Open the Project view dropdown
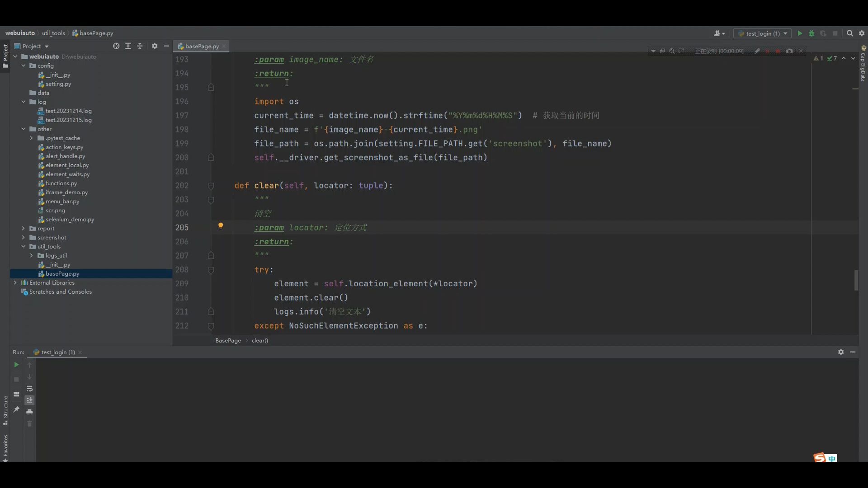Image resolution: width=868 pixels, height=488 pixels. pyautogui.click(x=31, y=46)
